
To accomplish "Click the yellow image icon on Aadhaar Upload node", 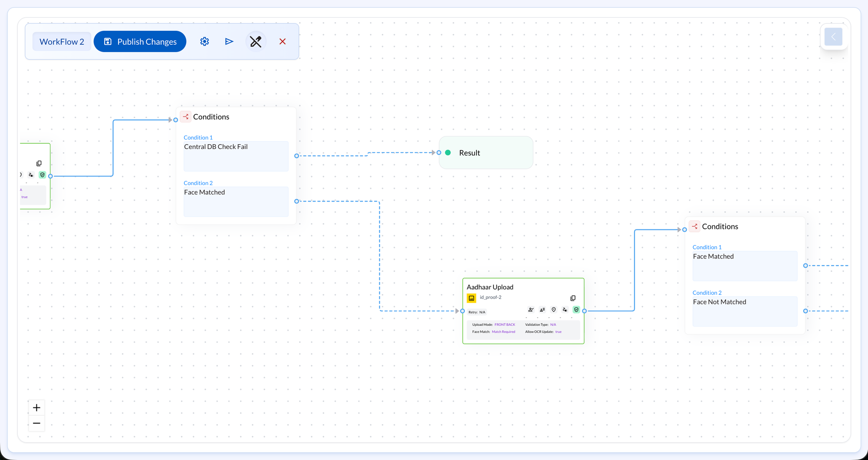I will tap(471, 298).
